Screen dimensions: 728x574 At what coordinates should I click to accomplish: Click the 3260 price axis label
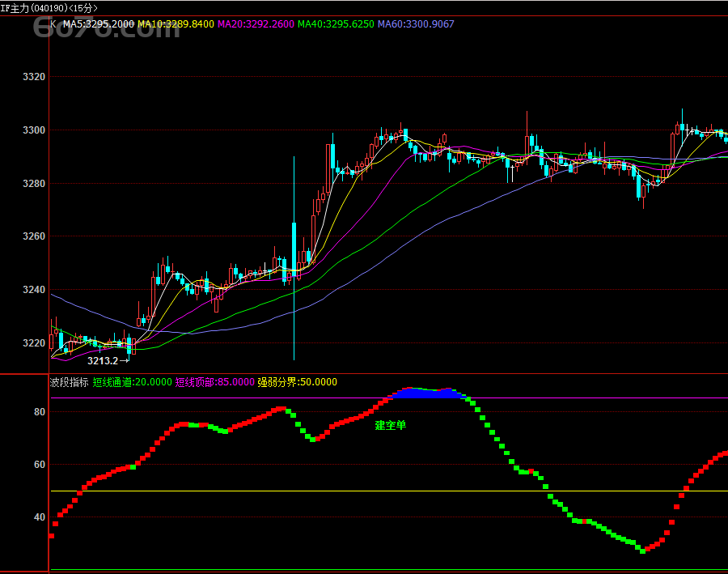[34, 236]
